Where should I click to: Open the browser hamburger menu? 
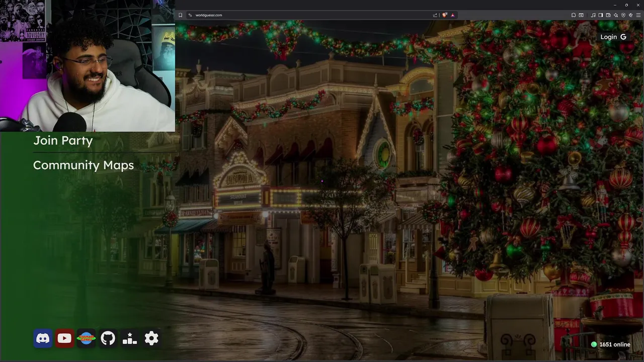point(638,15)
